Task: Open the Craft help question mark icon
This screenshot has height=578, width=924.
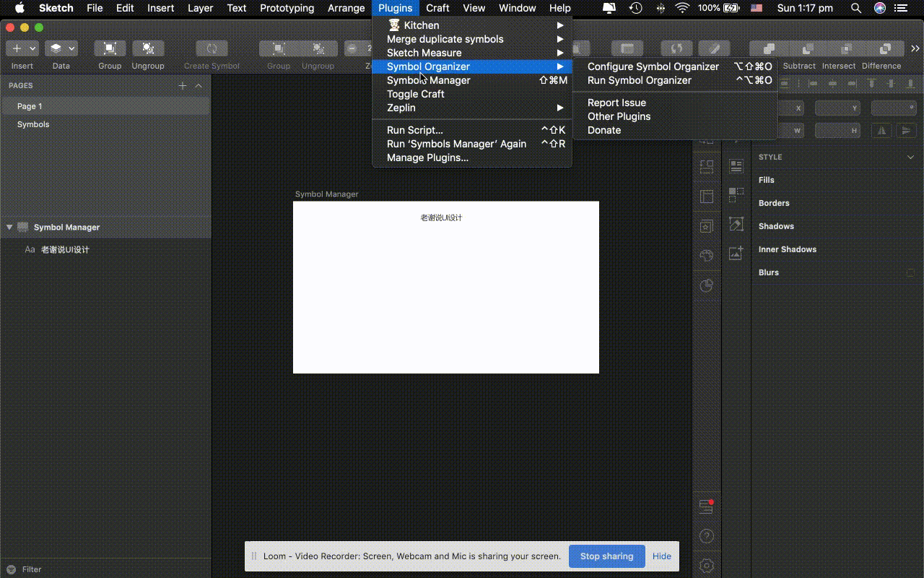Action: pyautogui.click(x=707, y=536)
